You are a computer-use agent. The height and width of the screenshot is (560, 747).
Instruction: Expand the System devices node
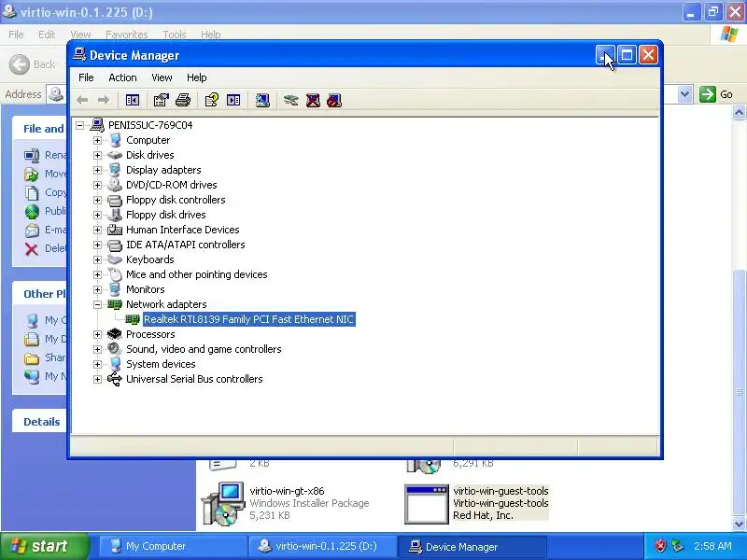[98, 364]
